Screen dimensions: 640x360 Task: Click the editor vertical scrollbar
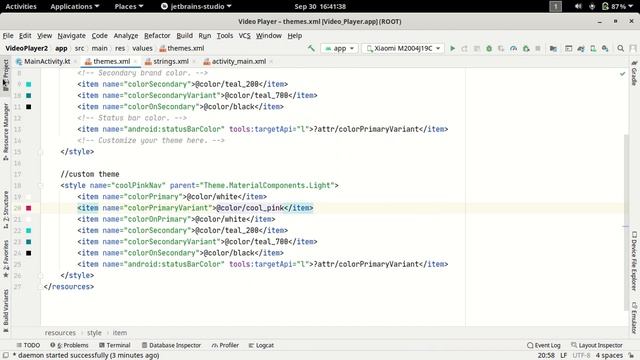pos(626,222)
